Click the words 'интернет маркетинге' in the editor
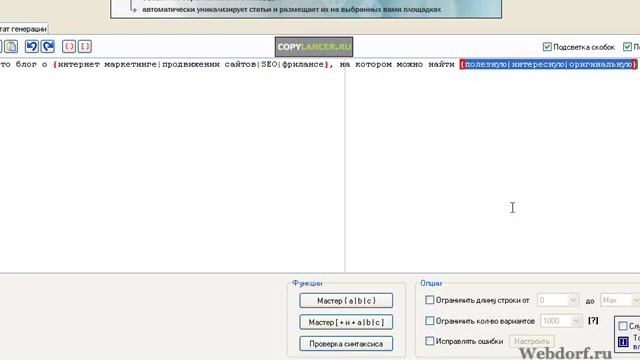Viewport: 640px width, 360px height. point(107,64)
